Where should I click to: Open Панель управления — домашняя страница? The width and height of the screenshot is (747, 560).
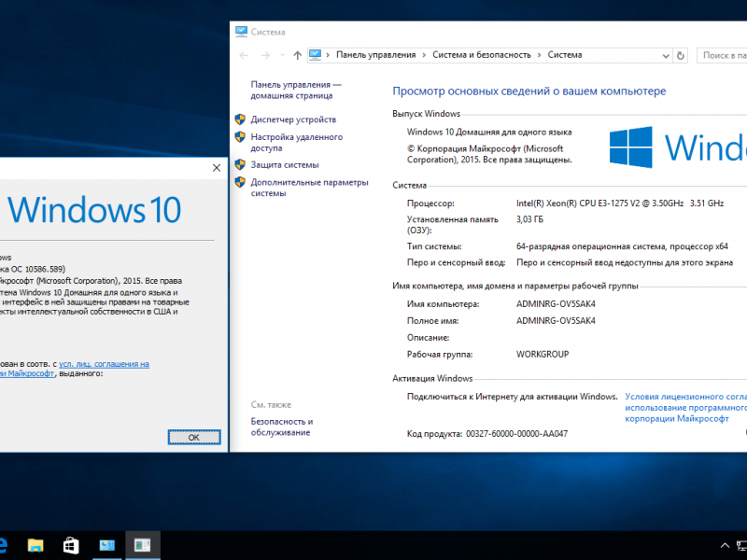[x=296, y=90]
